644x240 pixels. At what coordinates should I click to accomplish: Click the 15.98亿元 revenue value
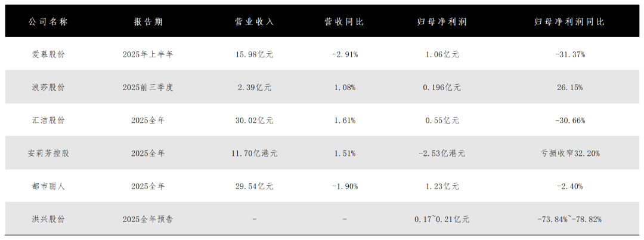[x=255, y=54]
